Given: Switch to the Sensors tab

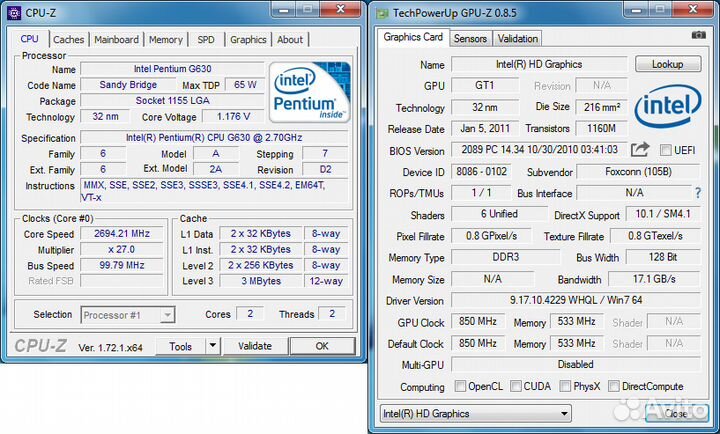Looking at the screenshot, I should [x=470, y=39].
